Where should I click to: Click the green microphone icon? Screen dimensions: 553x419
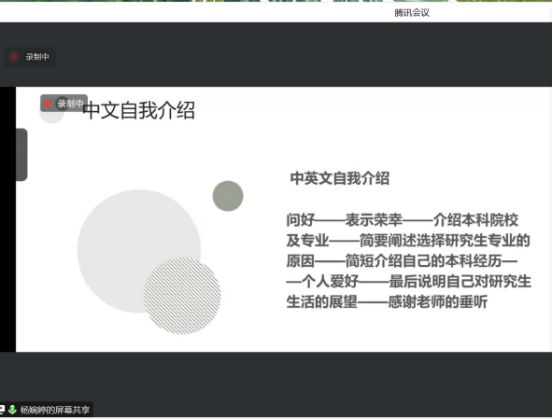[x=12, y=409]
